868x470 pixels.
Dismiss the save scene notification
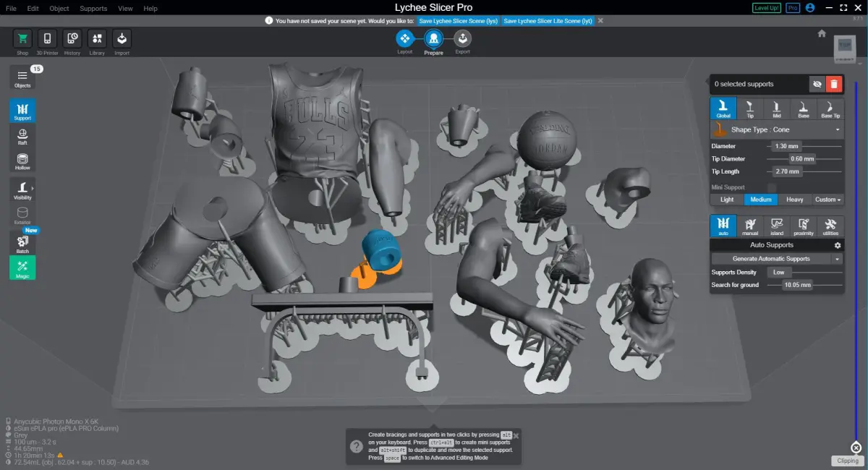[600, 21]
